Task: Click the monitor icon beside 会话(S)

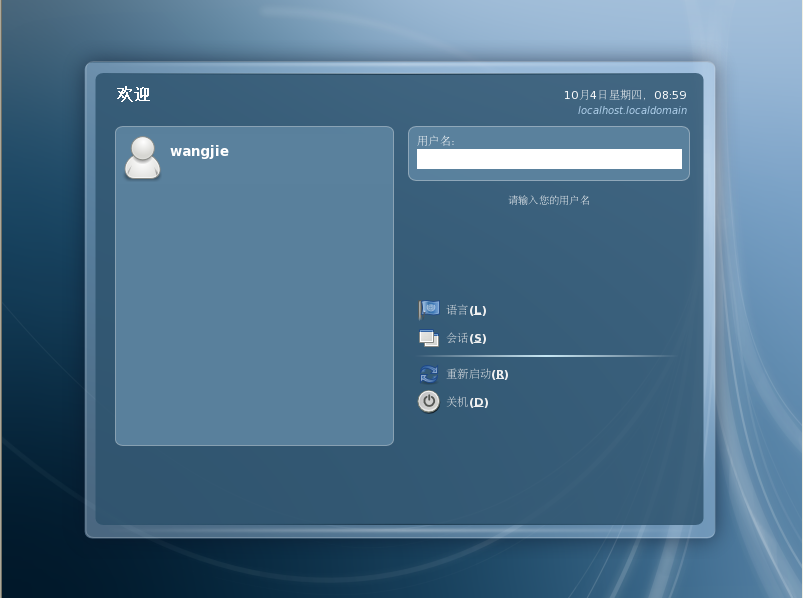Action: pos(430,337)
